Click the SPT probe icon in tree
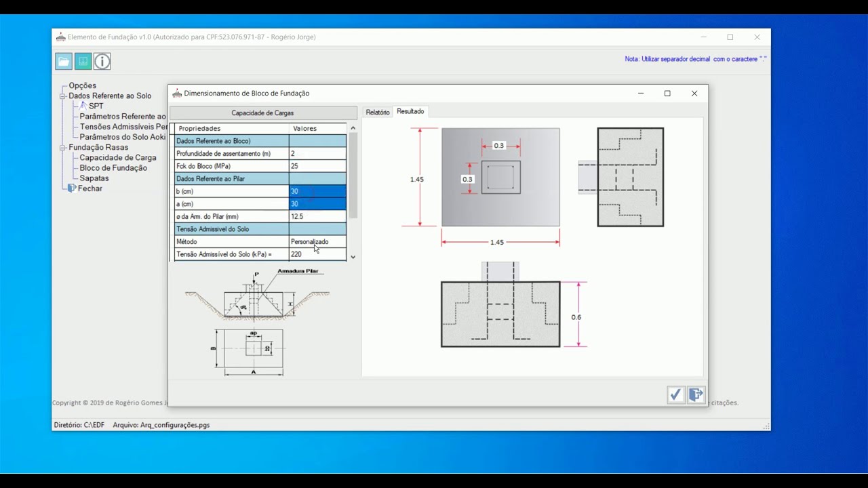 pyautogui.click(x=83, y=106)
